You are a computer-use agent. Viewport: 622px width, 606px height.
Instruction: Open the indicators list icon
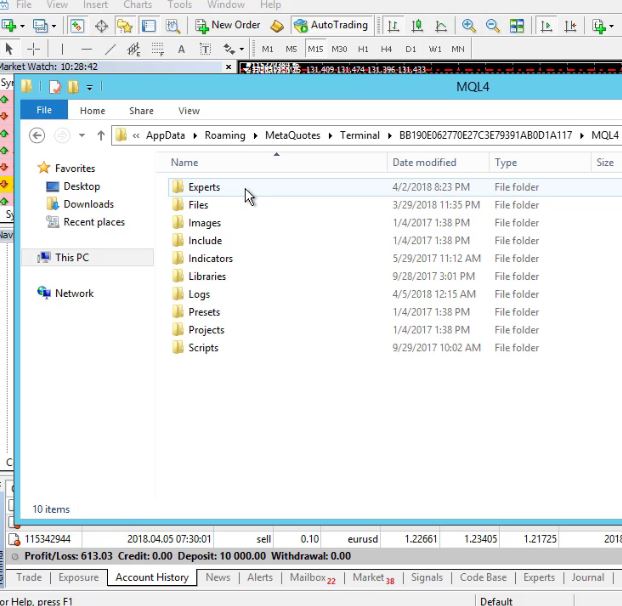point(599,26)
